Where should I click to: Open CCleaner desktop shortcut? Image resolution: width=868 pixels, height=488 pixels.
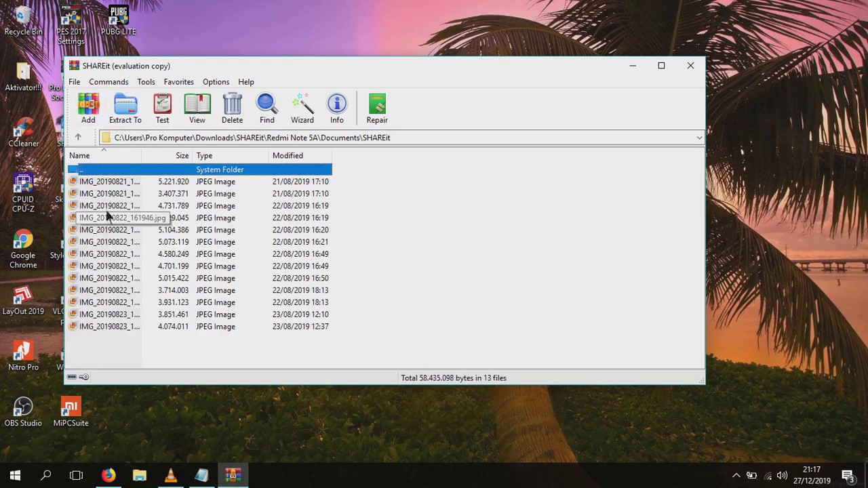(x=23, y=132)
